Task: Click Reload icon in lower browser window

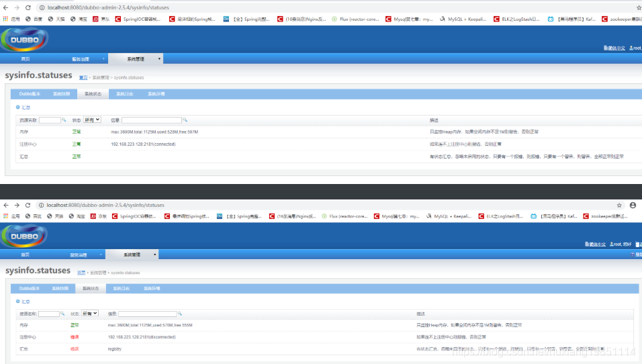Action: (28, 205)
